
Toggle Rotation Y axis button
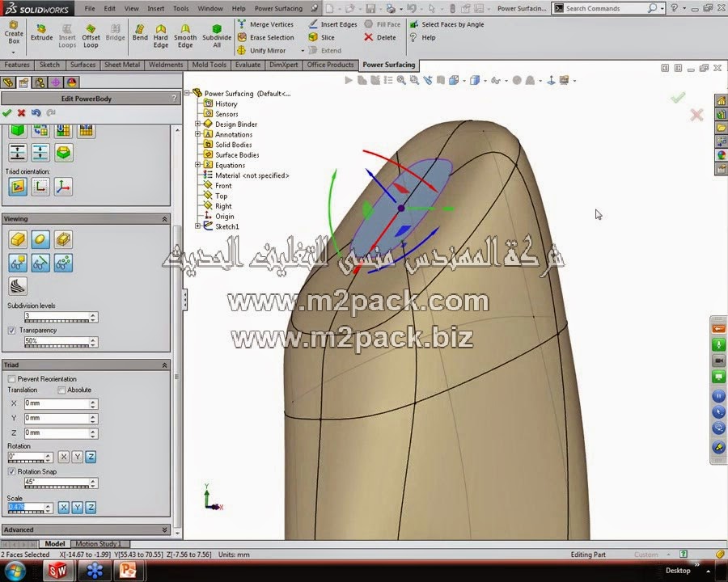(78, 458)
